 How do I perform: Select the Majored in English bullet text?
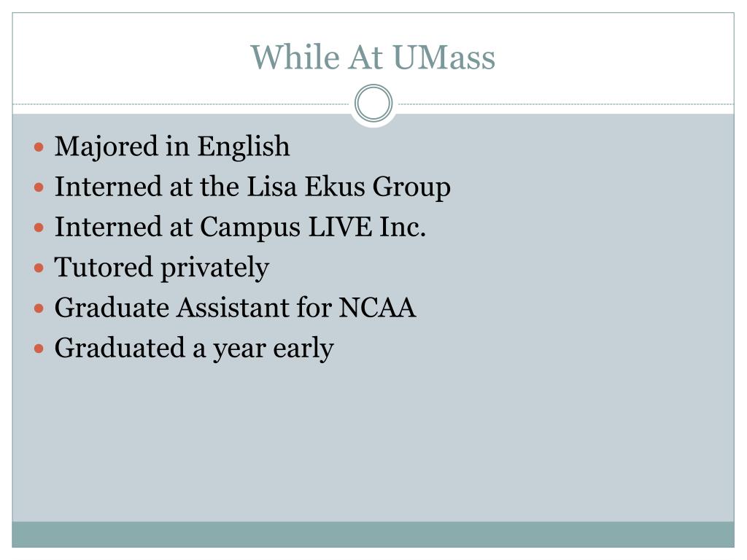tap(172, 146)
